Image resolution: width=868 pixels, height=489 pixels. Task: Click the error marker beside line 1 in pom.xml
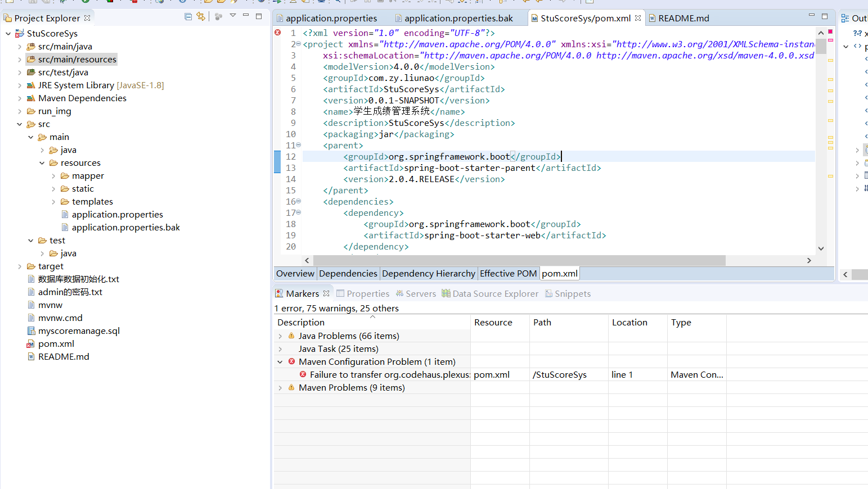277,33
